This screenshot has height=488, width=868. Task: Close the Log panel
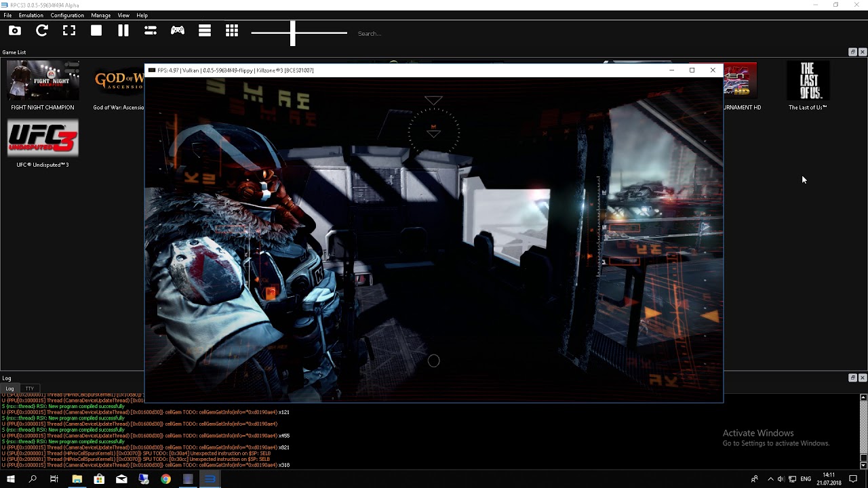[x=863, y=378]
